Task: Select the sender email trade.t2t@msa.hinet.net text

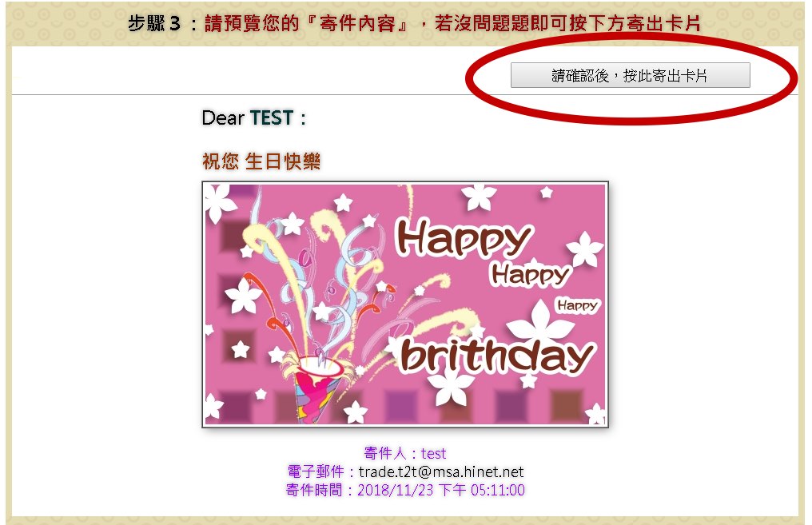Action: tap(440, 471)
